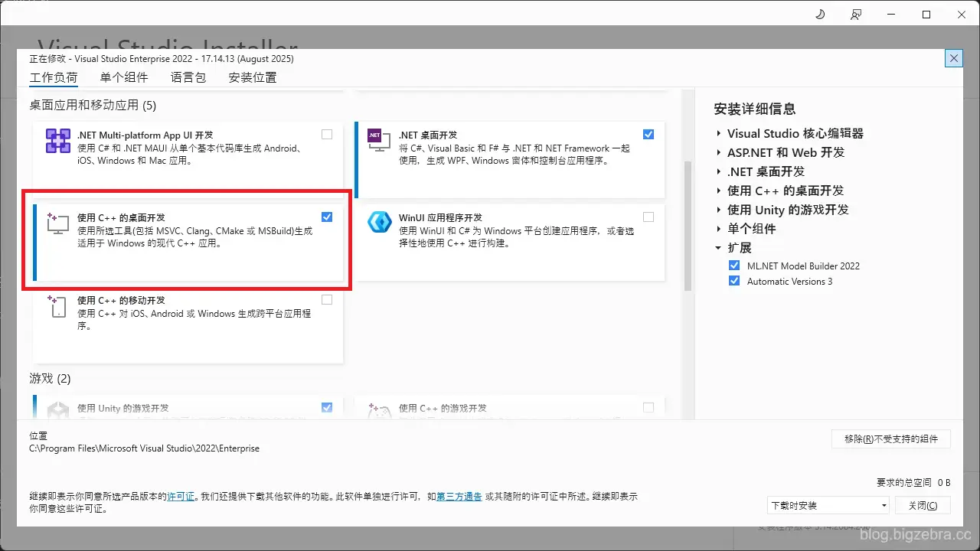Open the 下载时安装 dropdown
The height and width of the screenshot is (551, 980).
point(828,505)
